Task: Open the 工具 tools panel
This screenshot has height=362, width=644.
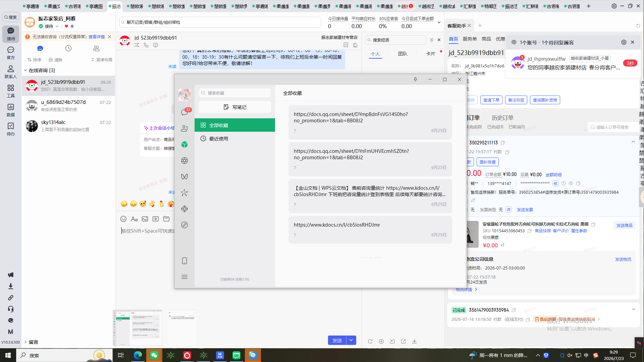Action: (11, 91)
